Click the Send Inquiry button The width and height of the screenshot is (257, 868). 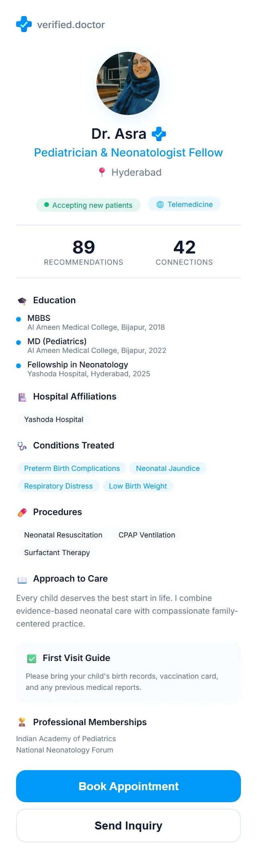coord(128,825)
